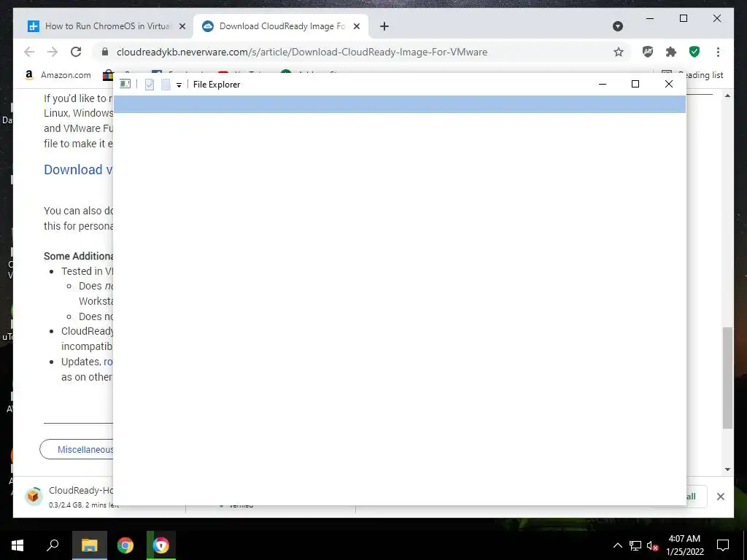Minimize the File Explorer window

(x=602, y=85)
